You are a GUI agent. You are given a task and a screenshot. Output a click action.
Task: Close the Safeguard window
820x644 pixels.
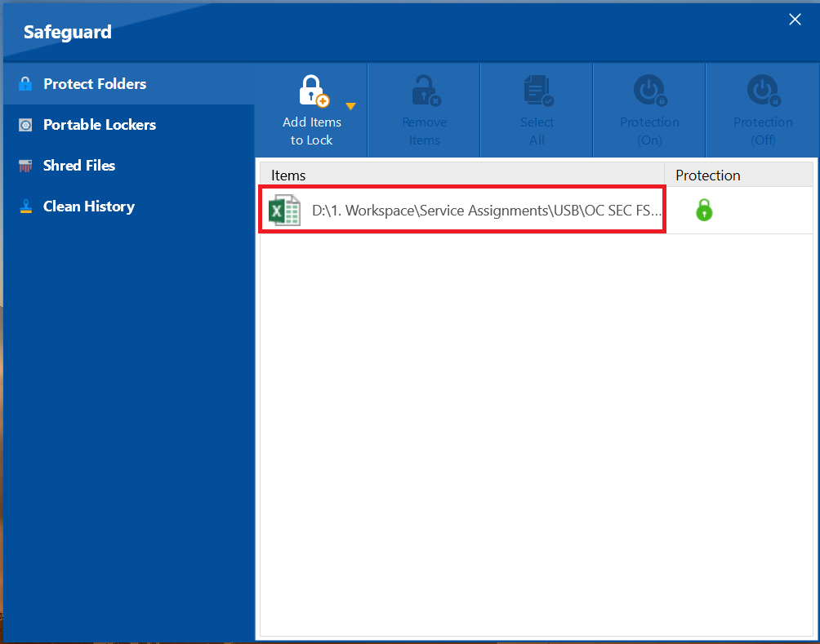point(795,20)
